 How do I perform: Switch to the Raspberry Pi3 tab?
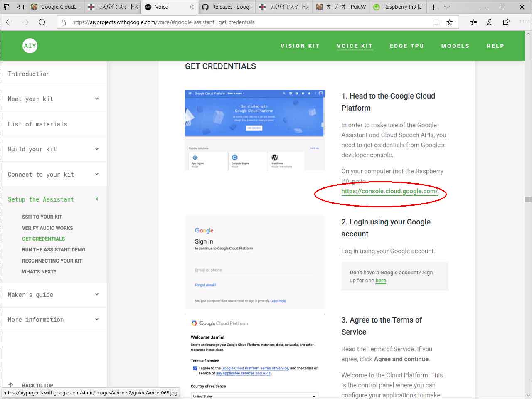[397, 7]
